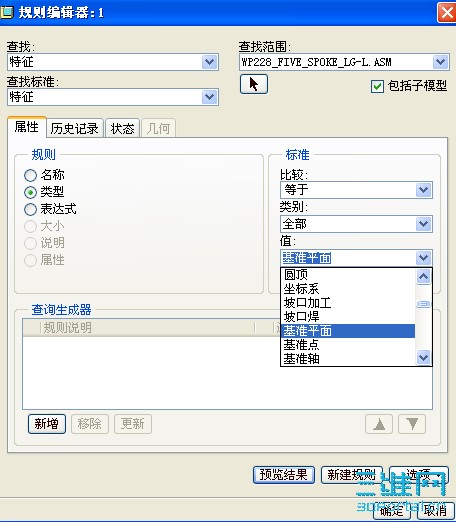Viewport: 456px width, 522px height.
Task: Choose 坐标系 from the value list
Action: pyautogui.click(x=348, y=289)
